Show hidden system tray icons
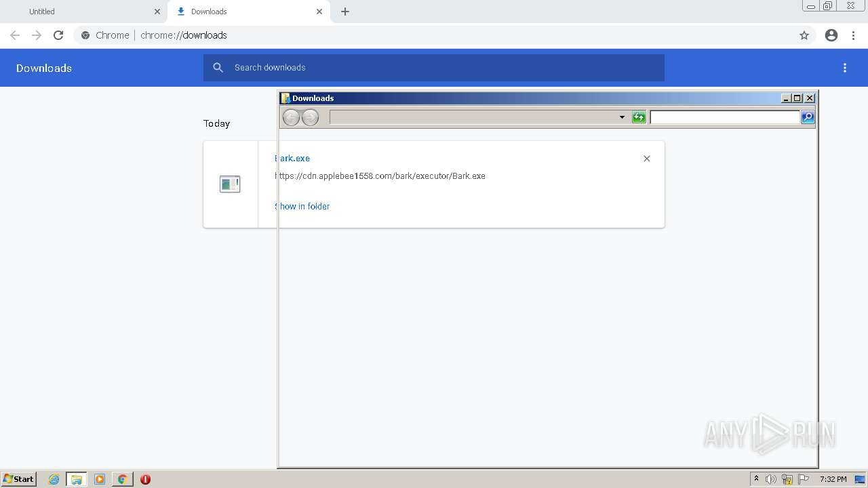This screenshot has width=868, height=488. [x=756, y=479]
